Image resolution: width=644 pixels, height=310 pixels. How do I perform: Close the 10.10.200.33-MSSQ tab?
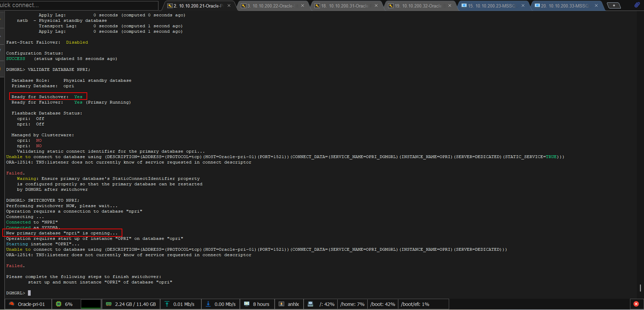596,5
